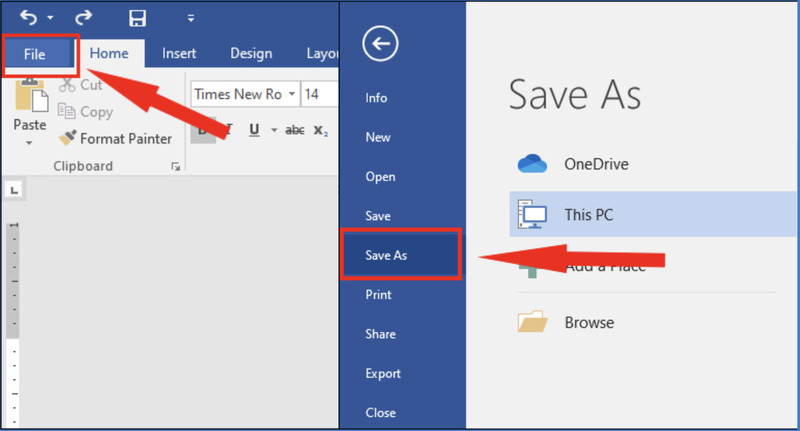Screen dimensions: 800x431
Task: Go back using the circled arrow
Action: tap(380, 43)
